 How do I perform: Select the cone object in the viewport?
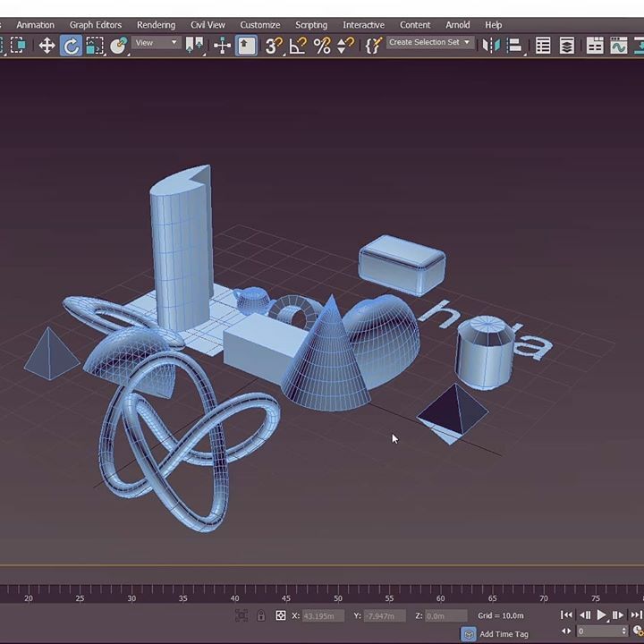click(327, 361)
